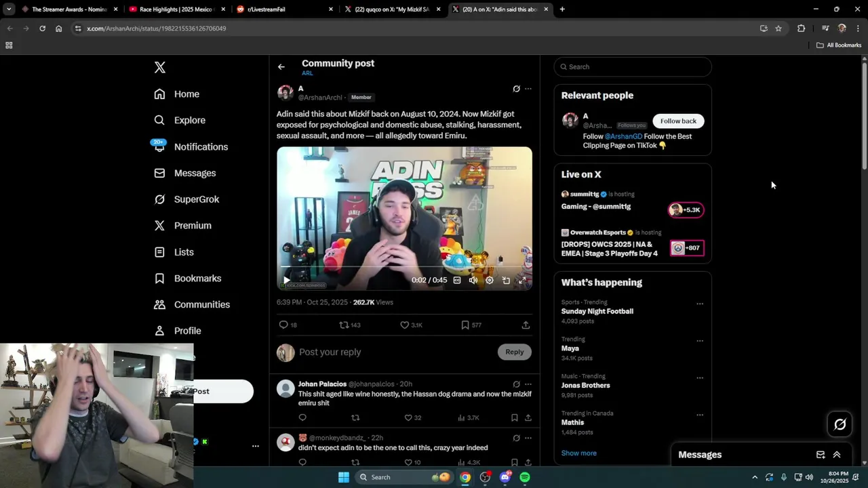This screenshot has height=488, width=868.
Task: Open more options for Mathis trend
Action: tap(700, 415)
